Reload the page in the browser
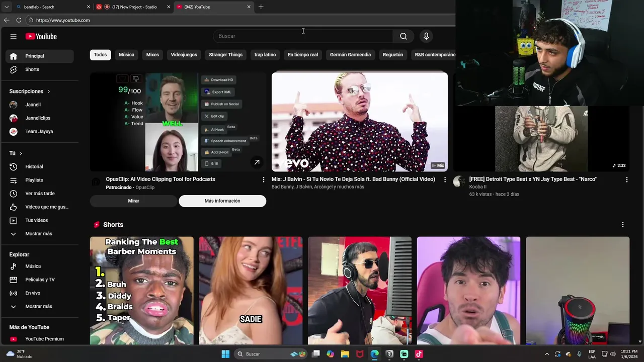Viewport: 644px width, 362px height. 19,20
